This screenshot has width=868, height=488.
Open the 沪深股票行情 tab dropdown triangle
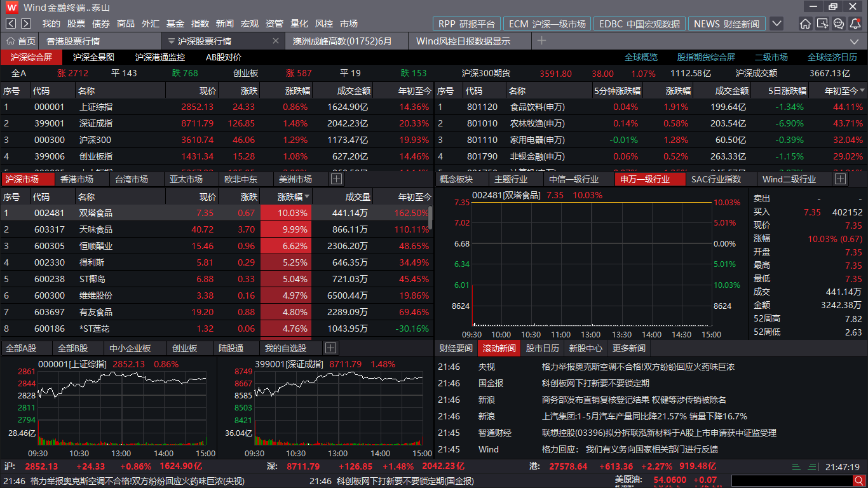172,41
